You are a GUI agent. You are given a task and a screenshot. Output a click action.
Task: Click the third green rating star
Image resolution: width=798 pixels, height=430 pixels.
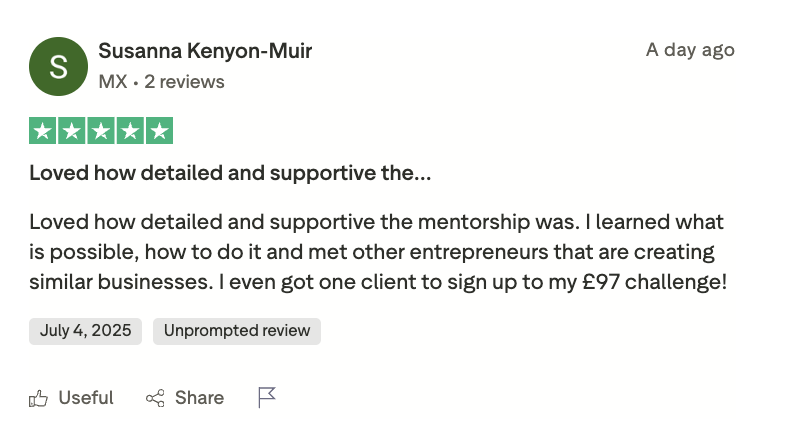pyautogui.click(x=101, y=131)
